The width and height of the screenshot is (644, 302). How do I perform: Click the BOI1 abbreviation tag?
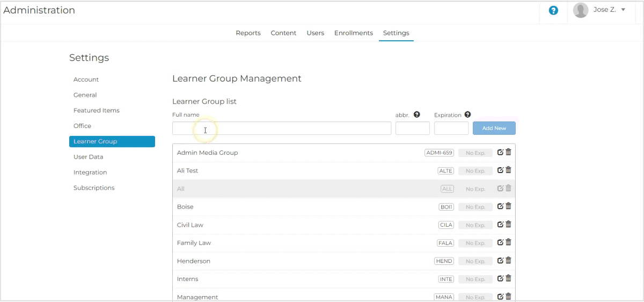[x=447, y=207]
